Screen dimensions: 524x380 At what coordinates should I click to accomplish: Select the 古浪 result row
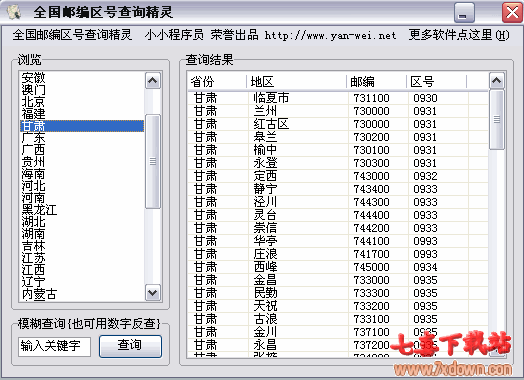click(338, 320)
